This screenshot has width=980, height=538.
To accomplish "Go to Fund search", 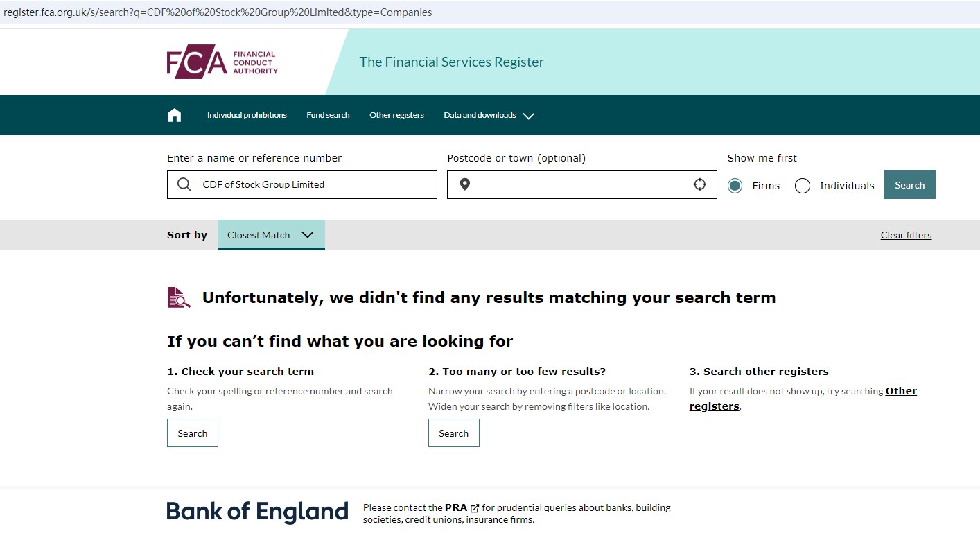I will click(328, 115).
